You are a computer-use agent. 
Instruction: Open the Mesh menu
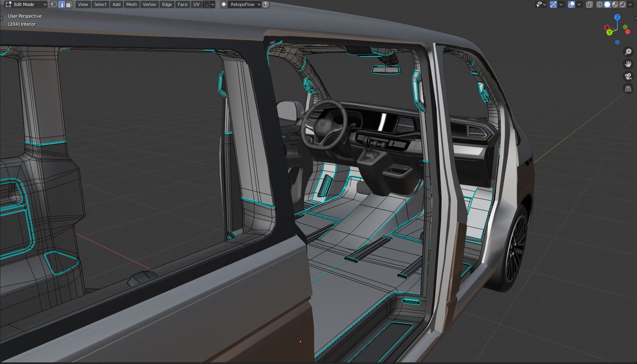(131, 4)
